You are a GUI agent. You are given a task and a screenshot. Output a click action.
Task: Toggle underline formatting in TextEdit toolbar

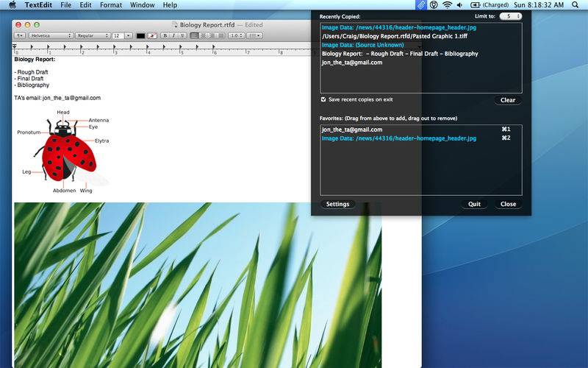[x=182, y=35]
